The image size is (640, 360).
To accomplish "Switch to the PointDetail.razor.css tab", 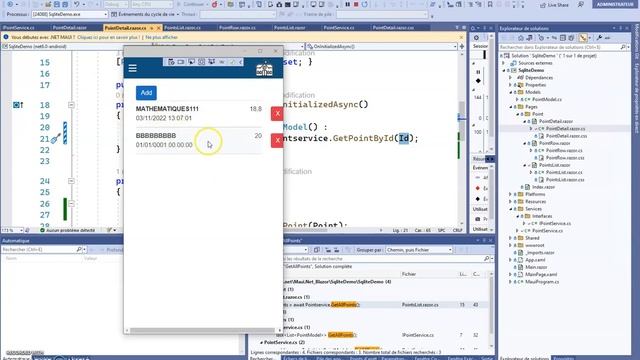I will pos(393,28).
